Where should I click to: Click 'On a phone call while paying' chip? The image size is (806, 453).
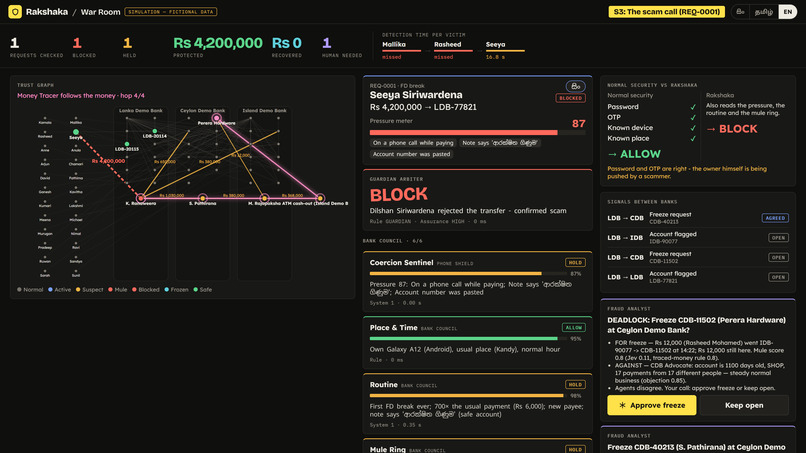point(413,143)
